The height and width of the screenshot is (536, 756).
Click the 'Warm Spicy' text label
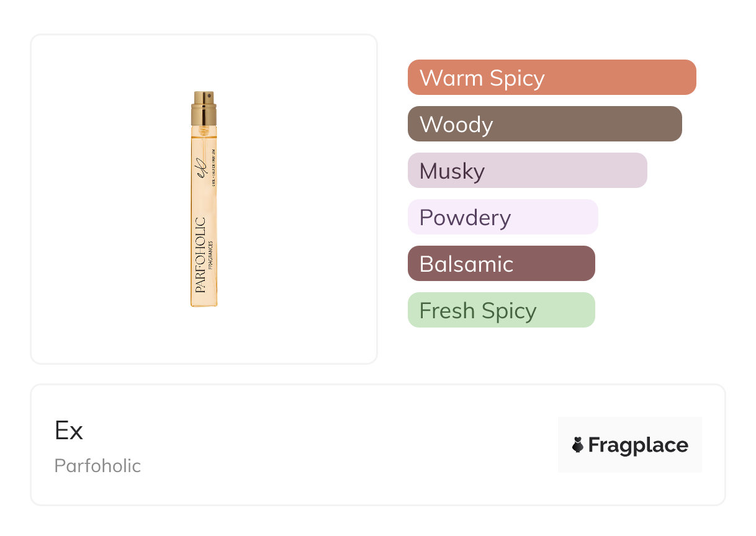point(482,78)
